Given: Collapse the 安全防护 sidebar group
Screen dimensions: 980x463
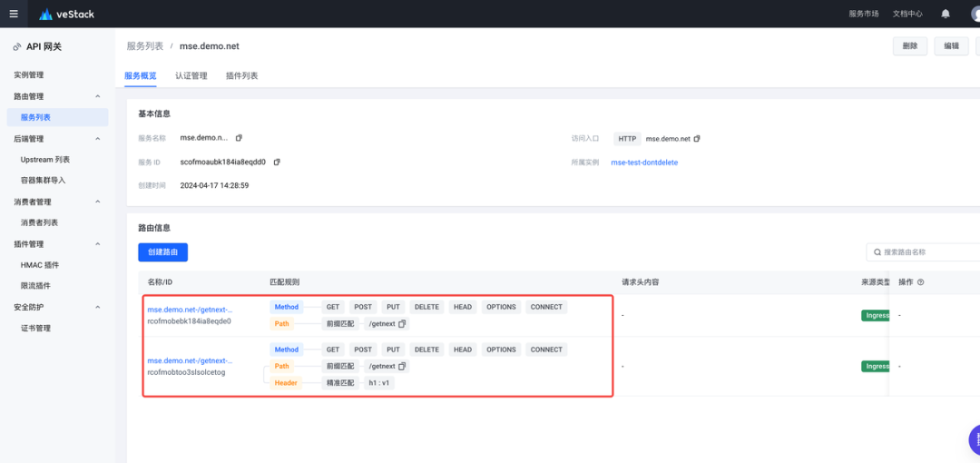Looking at the screenshot, I should (97, 307).
